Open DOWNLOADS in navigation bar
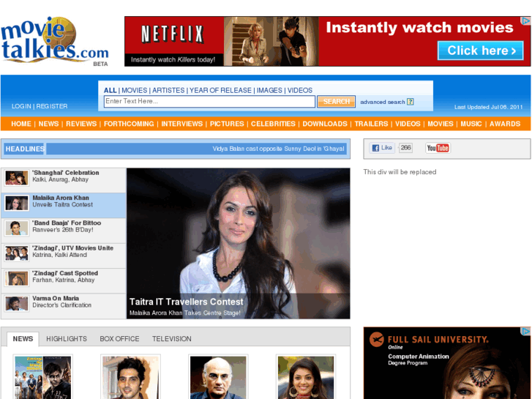Viewport: 532px width, 399px height. point(325,124)
